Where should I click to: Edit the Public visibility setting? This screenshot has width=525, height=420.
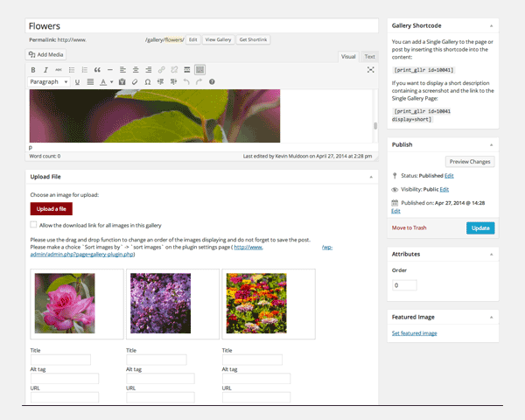[444, 190]
